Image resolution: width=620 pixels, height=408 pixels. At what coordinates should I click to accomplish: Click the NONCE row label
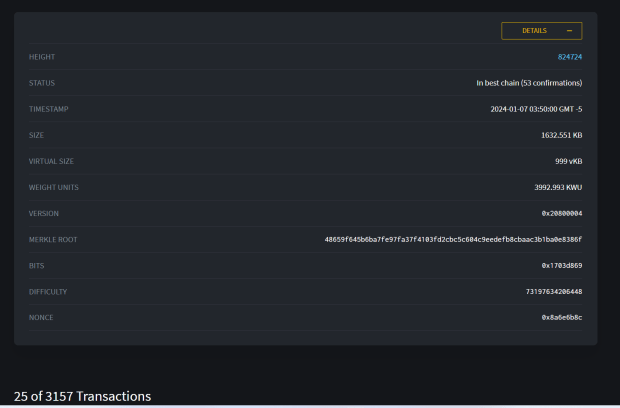(x=41, y=318)
